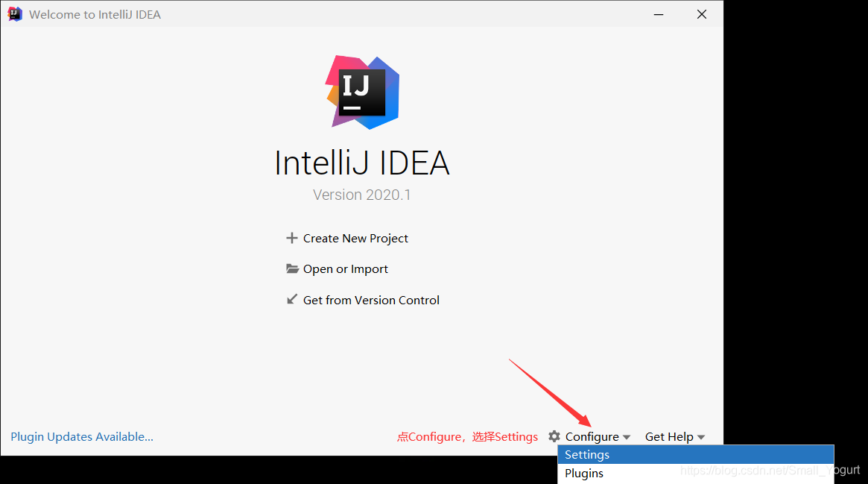Viewport: 868px width, 484px height.
Task: Click the IntelliJ IDEA title bar app icon
Action: click(x=15, y=14)
